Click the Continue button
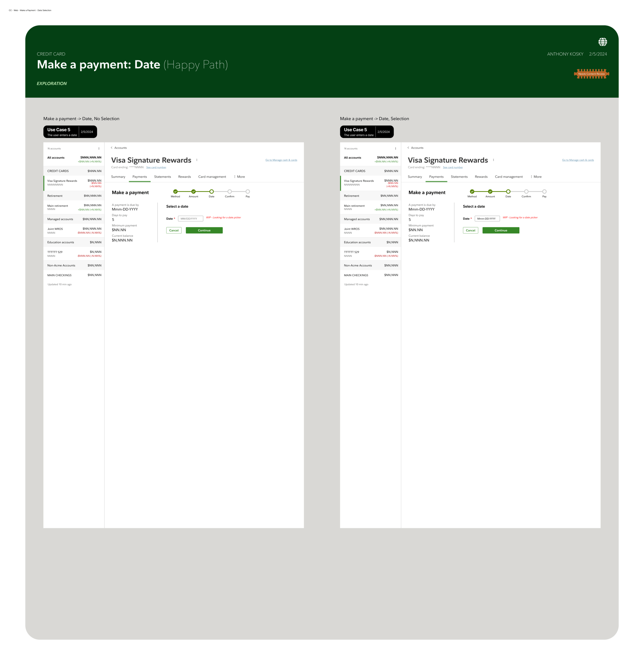Viewport: 644px width, 665px height. pos(204,230)
